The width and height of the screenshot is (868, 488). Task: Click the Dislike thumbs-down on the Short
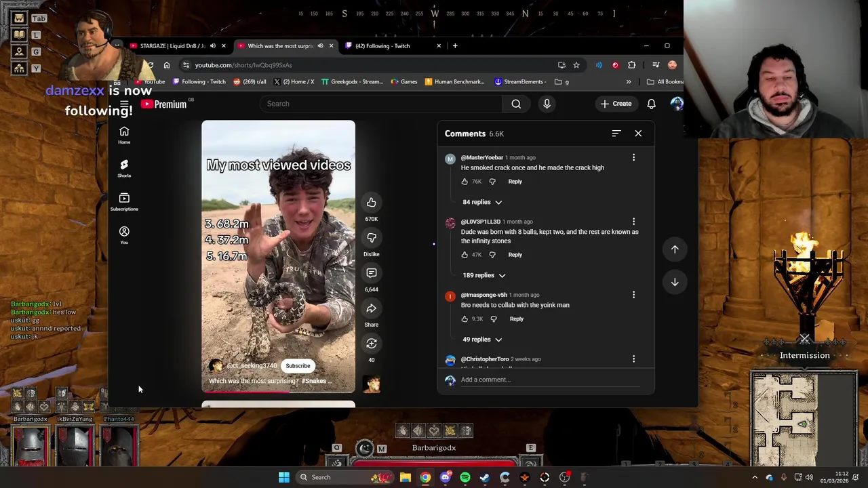point(372,238)
